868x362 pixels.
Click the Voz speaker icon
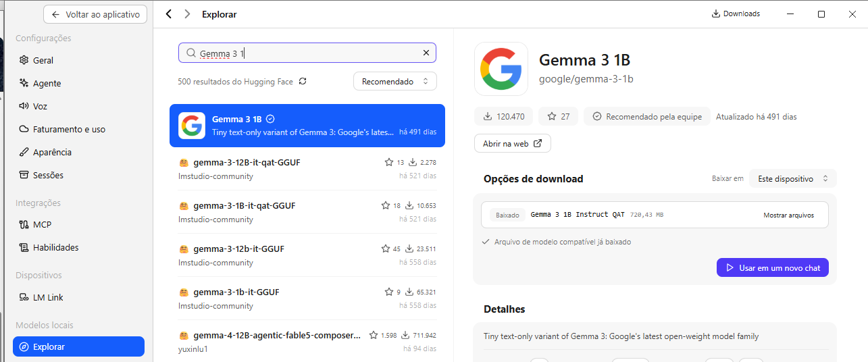(x=24, y=106)
